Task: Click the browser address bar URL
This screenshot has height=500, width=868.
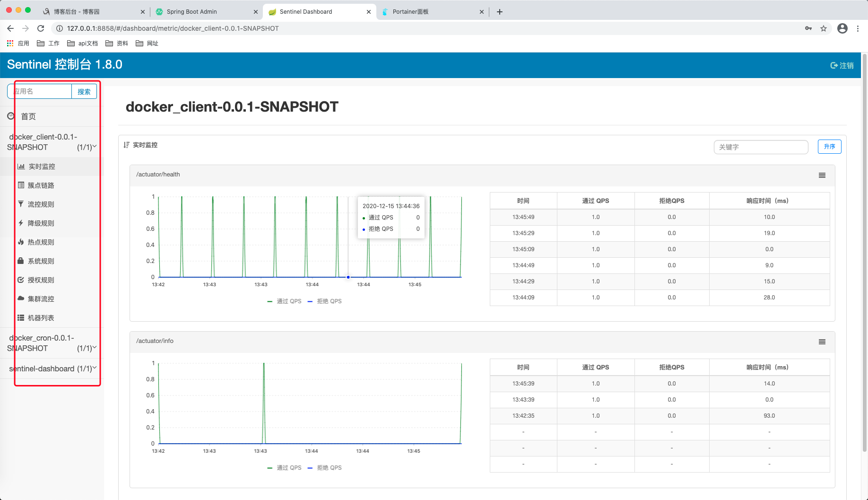Action: tap(173, 28)
